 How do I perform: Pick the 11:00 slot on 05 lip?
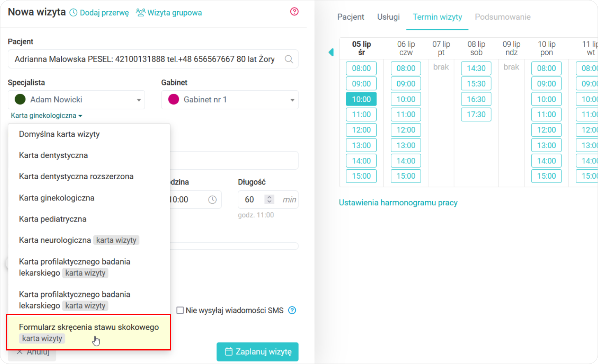coord(361,115)
